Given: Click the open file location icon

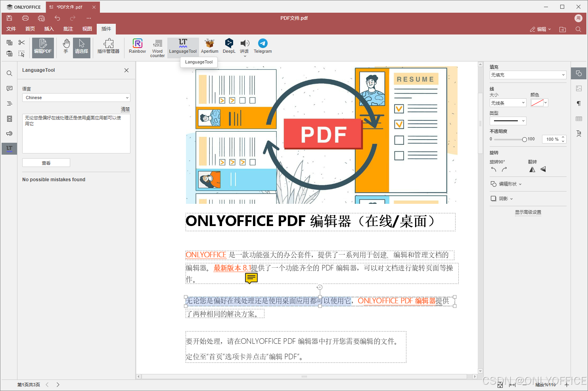Looking at the screenshot, I should 563,29.
